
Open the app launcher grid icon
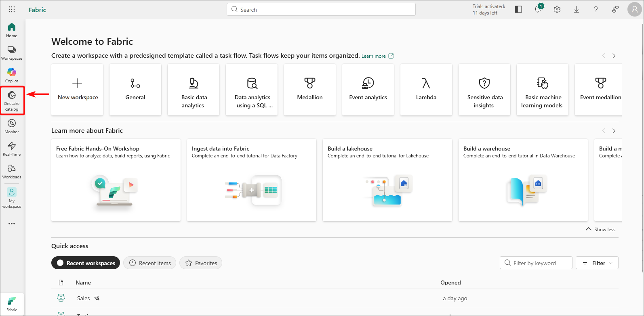coord(12,9)
